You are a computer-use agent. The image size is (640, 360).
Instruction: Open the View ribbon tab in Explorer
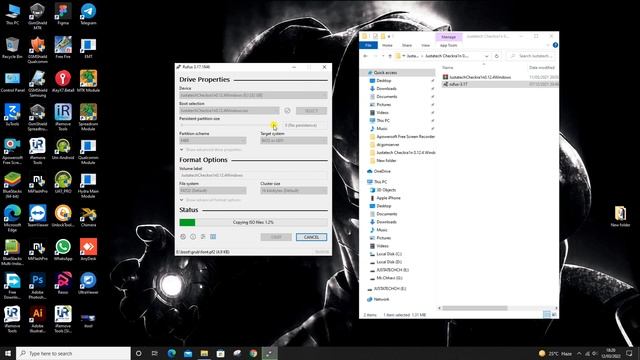[426, 45]
